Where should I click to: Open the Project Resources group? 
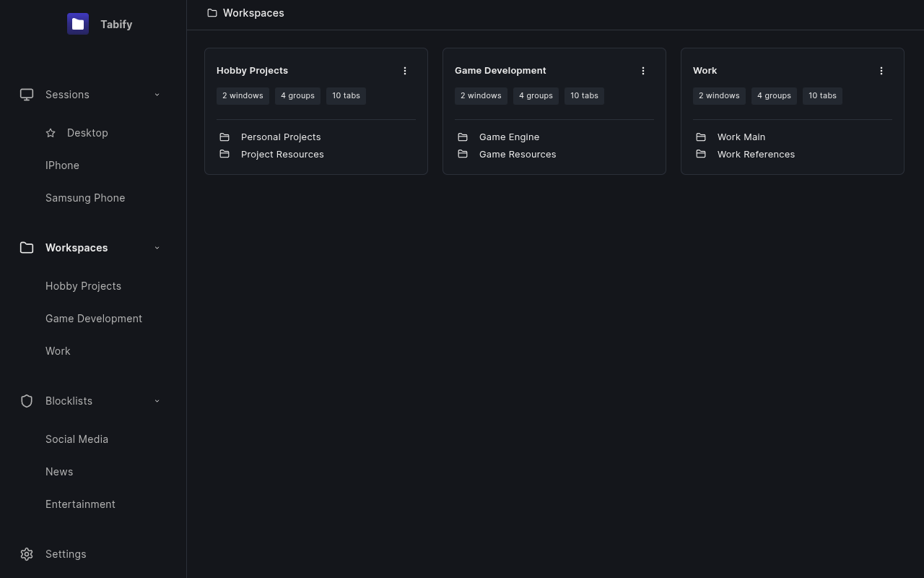282,154
